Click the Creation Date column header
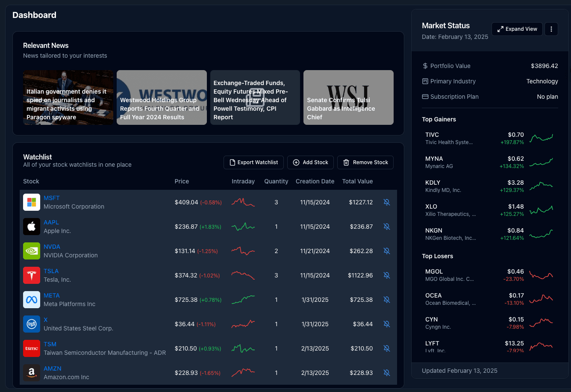The image size is (571, 392). pyautogui.click(x=315, y=181)
